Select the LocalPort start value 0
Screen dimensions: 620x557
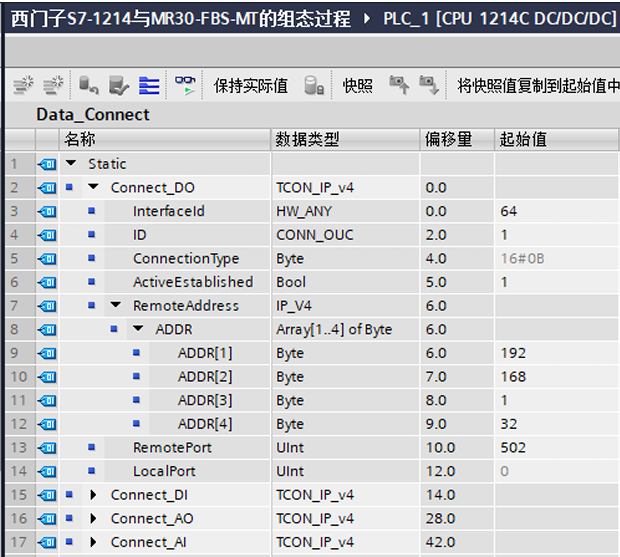click(x=557, y=471)
